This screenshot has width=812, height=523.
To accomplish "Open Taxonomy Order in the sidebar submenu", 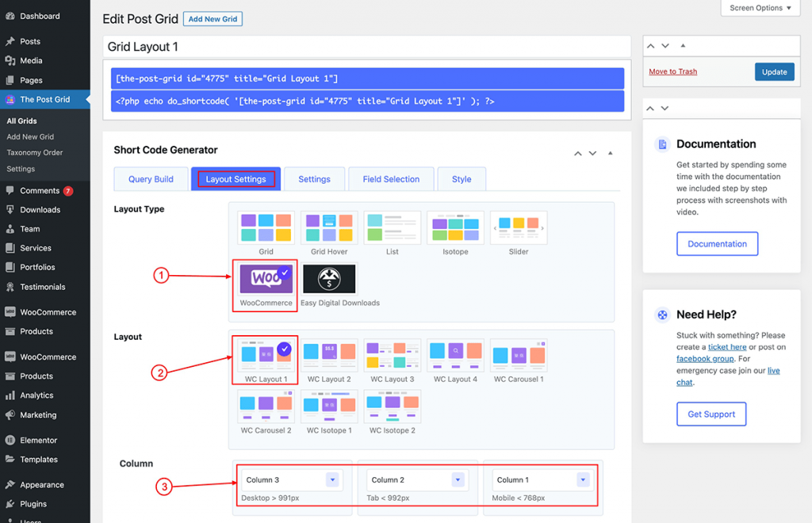I will [35, 153].
